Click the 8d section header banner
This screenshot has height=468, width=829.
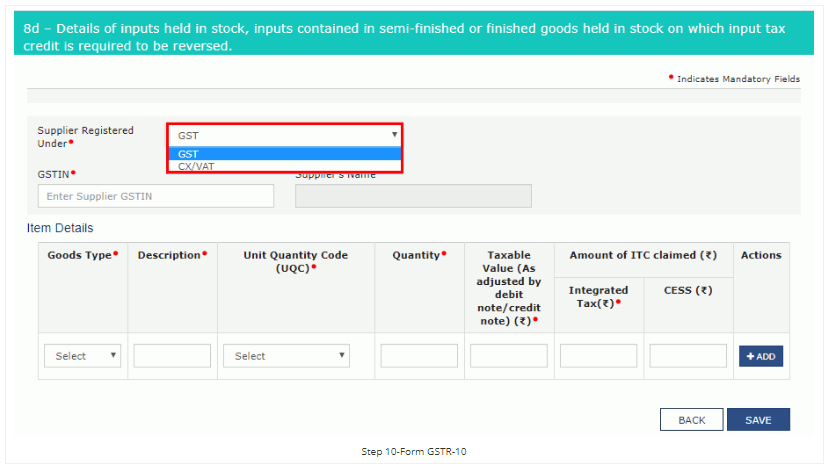[x=414, y=37]
